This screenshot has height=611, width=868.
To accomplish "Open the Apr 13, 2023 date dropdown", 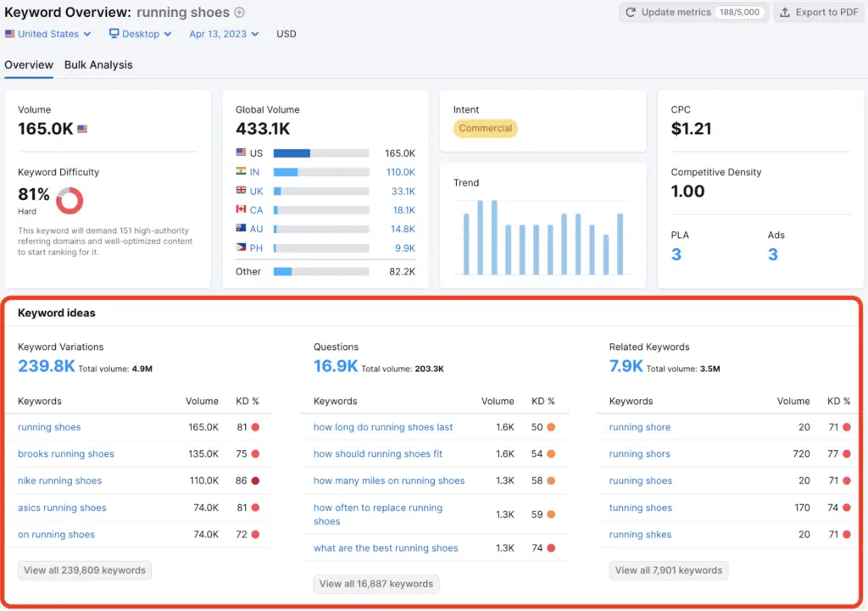I will pos(223,34).
